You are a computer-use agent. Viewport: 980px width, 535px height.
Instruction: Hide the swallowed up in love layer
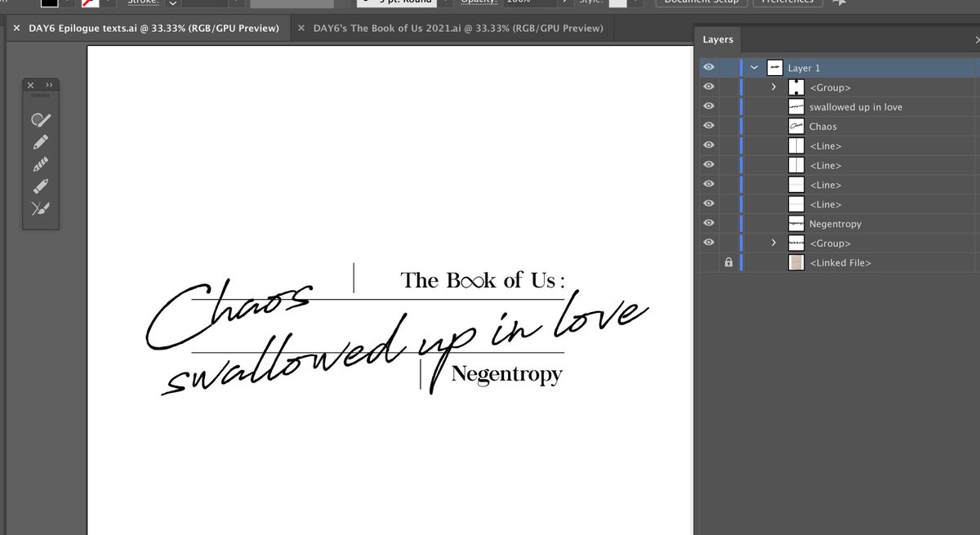click(709, 107)
